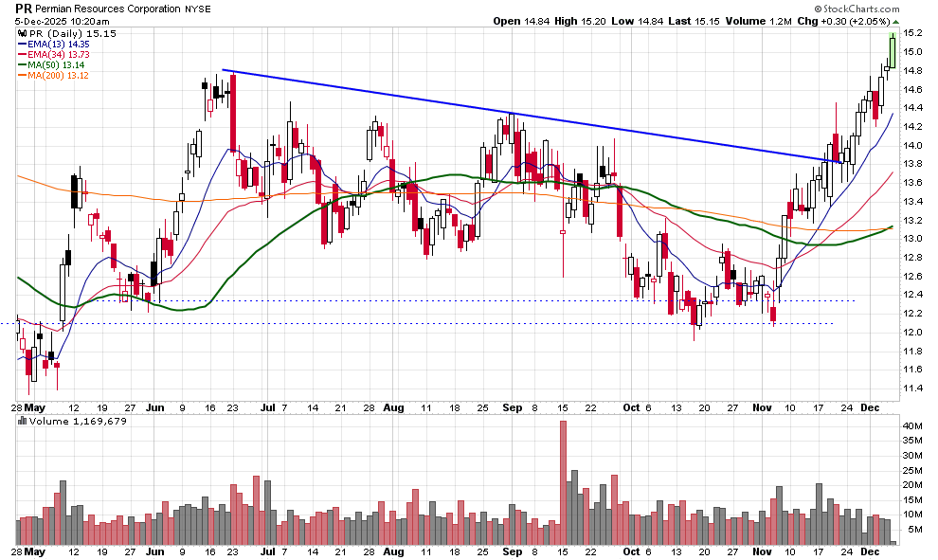Image resolution: width=938 pixels, height=560 pixels.
Task: Click the tallest volume bar in mid-September
Action: tap(563, 474)
